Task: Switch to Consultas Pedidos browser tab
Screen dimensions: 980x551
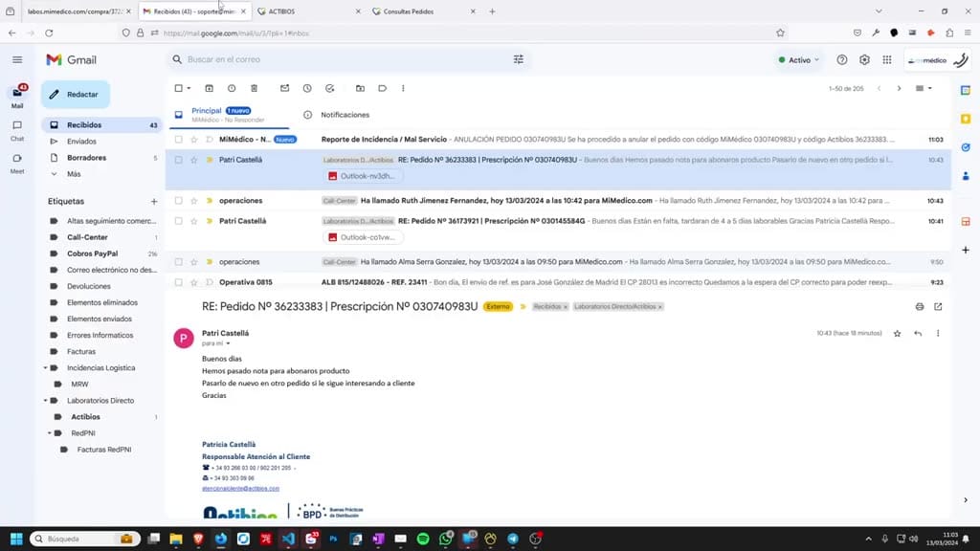Action: [422, 11]
